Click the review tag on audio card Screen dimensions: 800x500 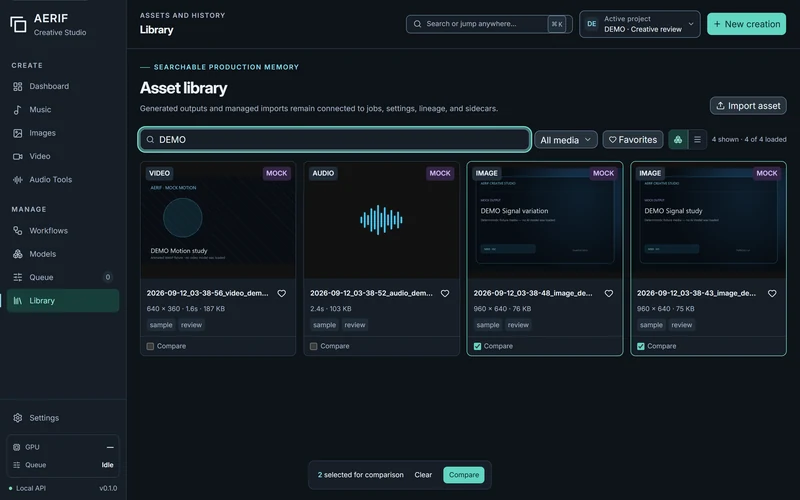pyautogui.click(x=355, y=325)
